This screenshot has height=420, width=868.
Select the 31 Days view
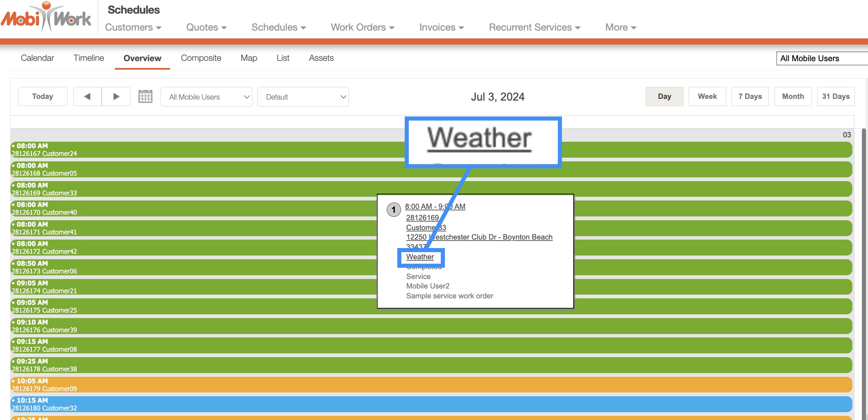[836, 97]
